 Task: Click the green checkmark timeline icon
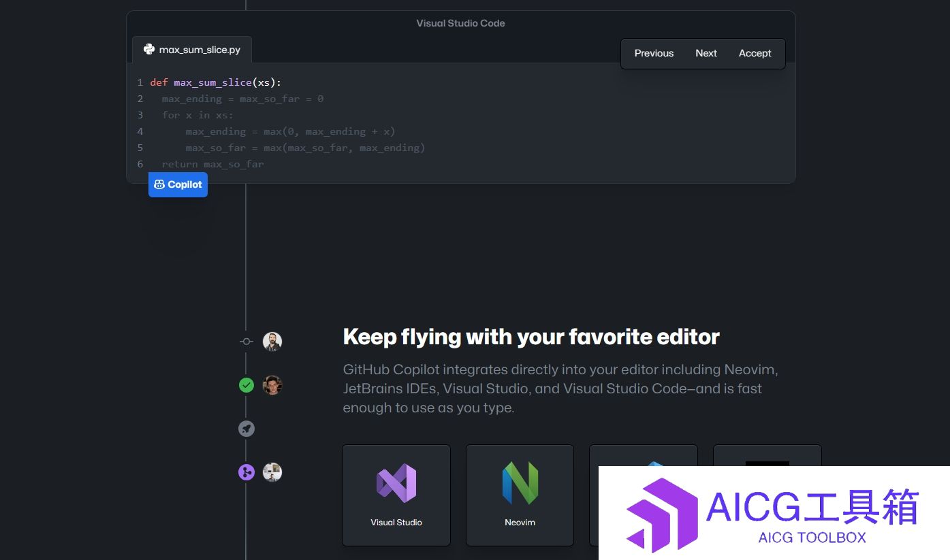point(247,385)
